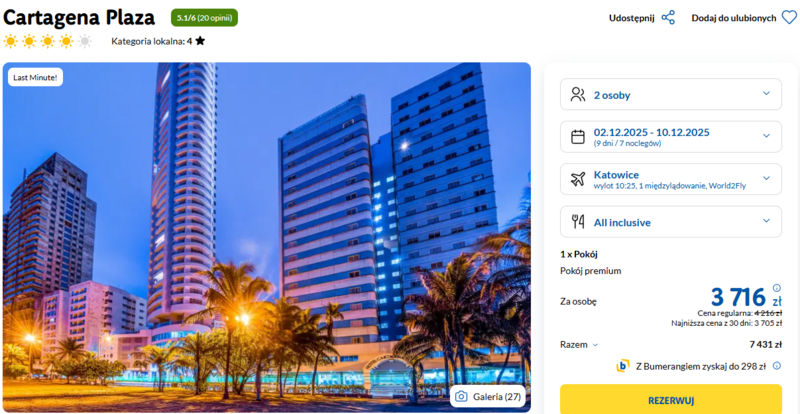
Task: Expand the Katowice departure dropdown chevron
Action: (x=766, y=178)
